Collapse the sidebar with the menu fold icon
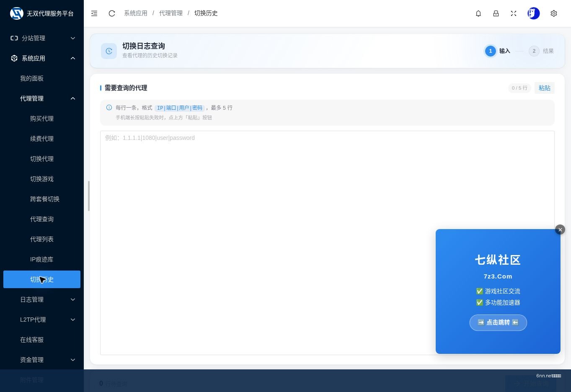Screen dimensions: 571x392 [94, 13]
